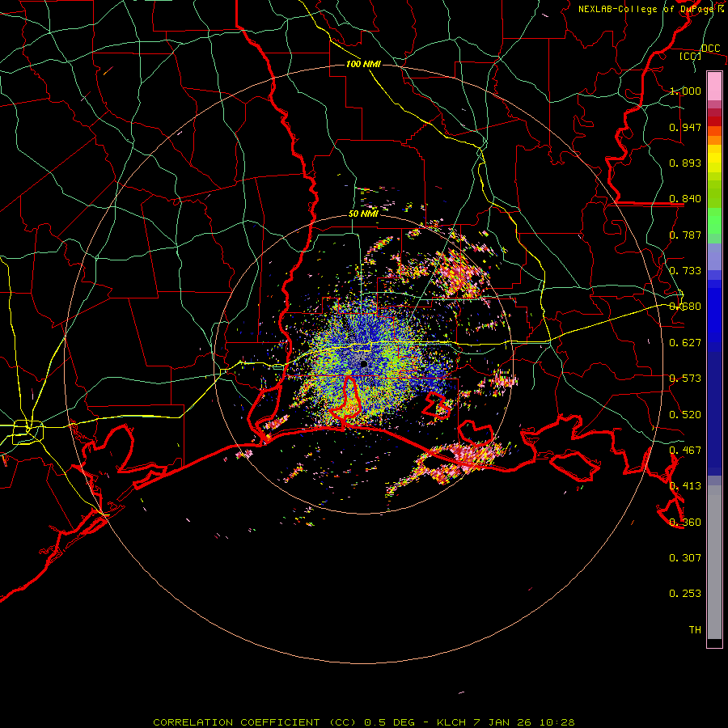Click the 0.253 color scale value
This screenshot has height=728, width=728.
(685, 594)
